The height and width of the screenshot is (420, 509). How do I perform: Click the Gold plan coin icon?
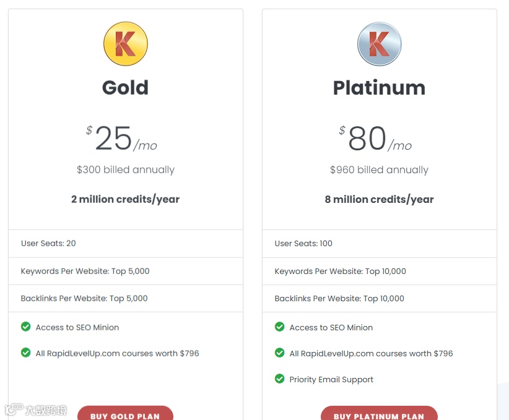coord(126,44)
